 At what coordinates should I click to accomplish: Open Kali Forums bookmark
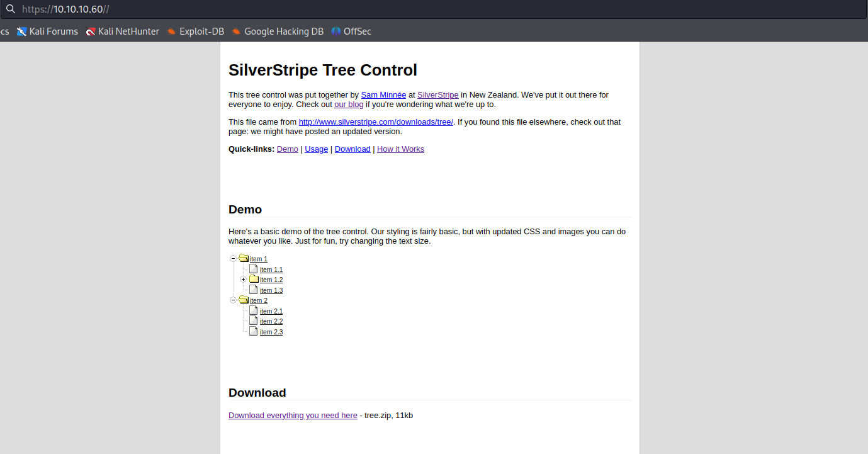pyautogui.click(x=47, y=31)
